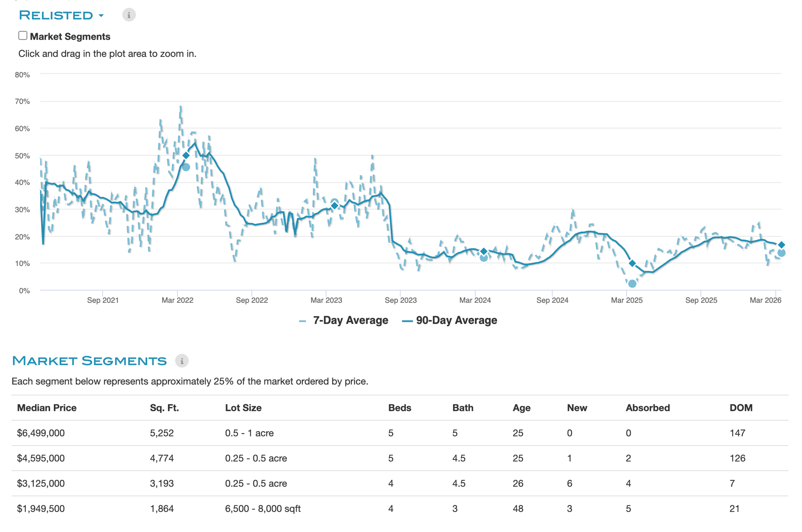Viewport: 802px width, 532px height.
Task: Select the $6,499,000 segment row
Action: [x=41, y=433]
